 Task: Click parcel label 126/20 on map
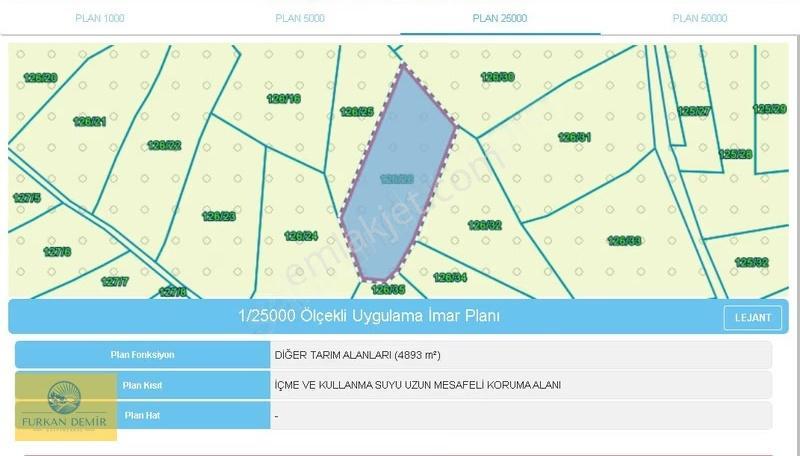pyautogui.click(x=40, y=78)
